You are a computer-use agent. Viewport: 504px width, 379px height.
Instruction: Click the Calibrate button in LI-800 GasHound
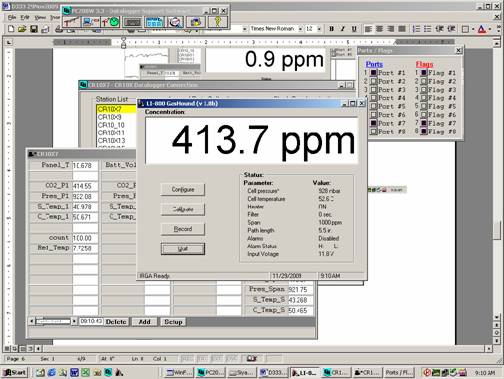(183, 209)
